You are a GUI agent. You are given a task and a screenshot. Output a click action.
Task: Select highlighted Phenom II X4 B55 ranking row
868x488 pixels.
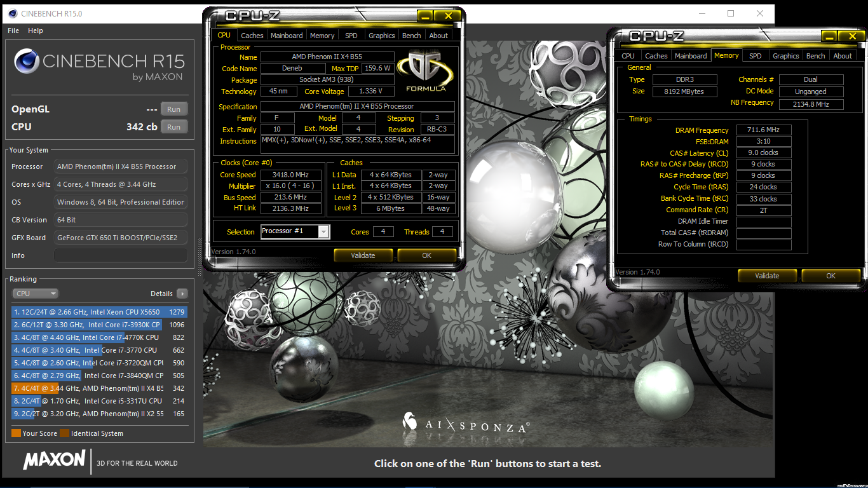99,388
